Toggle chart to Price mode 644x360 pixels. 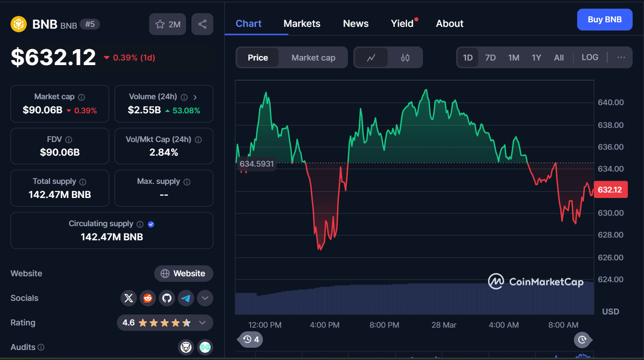coord(258,58)
